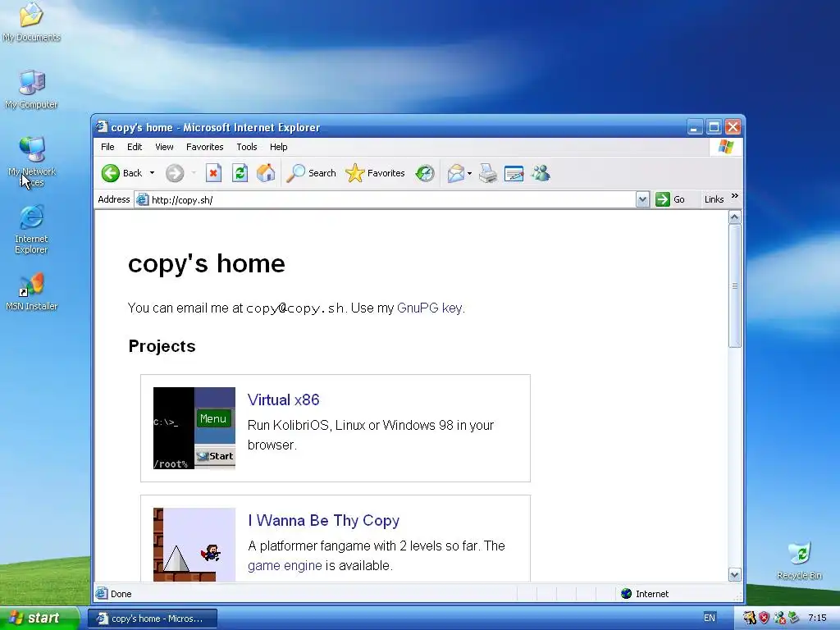Click the IE title bar page icon
The height and width of the screenshot is (630, 840).
pyautogui.click(x=102, y=127)
